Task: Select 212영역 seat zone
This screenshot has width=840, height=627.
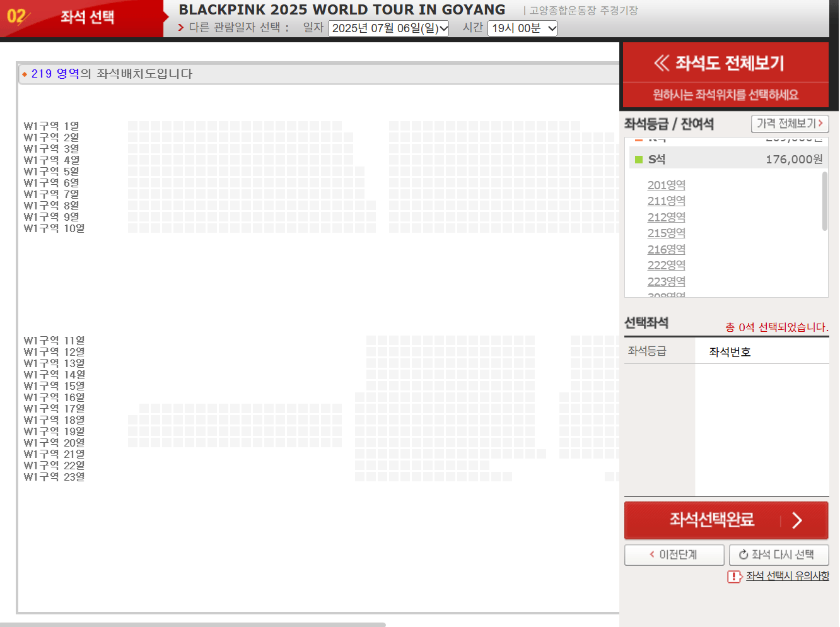Action: tap(666, 217)
